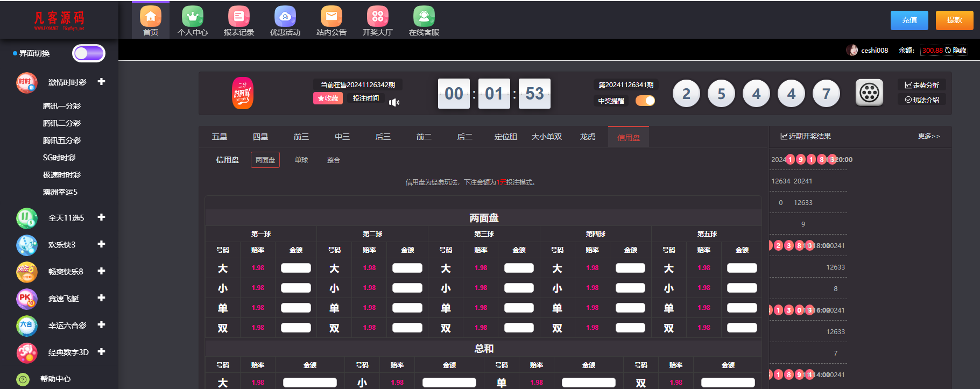Click the 提款 withdraw button

955,20
